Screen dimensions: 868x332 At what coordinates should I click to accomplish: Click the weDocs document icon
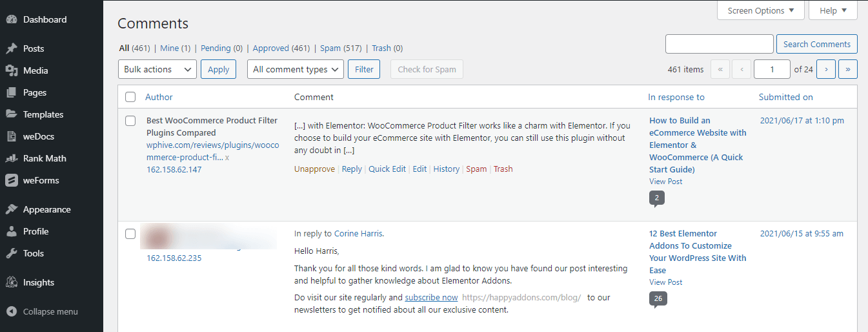[11, 136]
